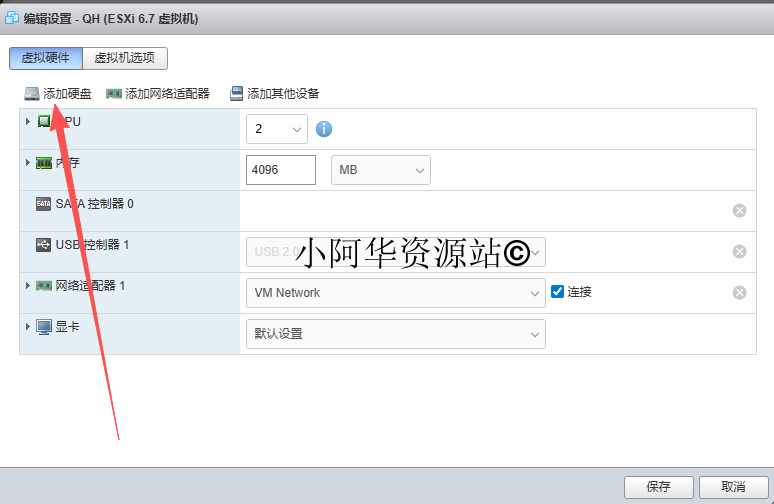Click the 添加硬盘 label
The width and height of the screenshot is (774, 504).
pos(67,93)
